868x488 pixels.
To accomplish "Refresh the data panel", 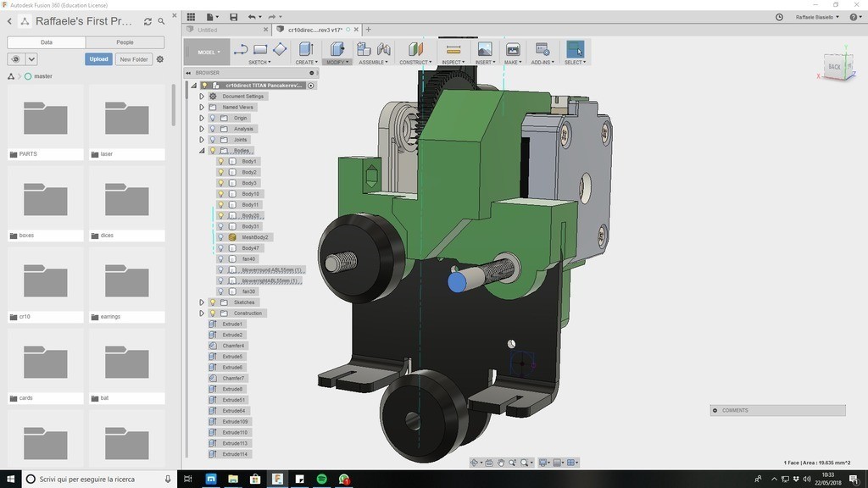I will 147,21.
